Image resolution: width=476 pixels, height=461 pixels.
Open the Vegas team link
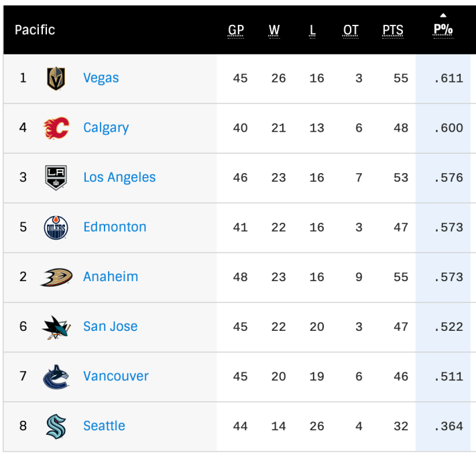click(x=101, y=78)
